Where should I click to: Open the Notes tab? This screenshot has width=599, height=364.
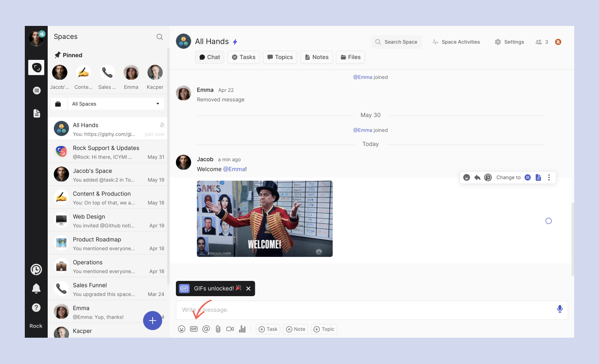317,57
